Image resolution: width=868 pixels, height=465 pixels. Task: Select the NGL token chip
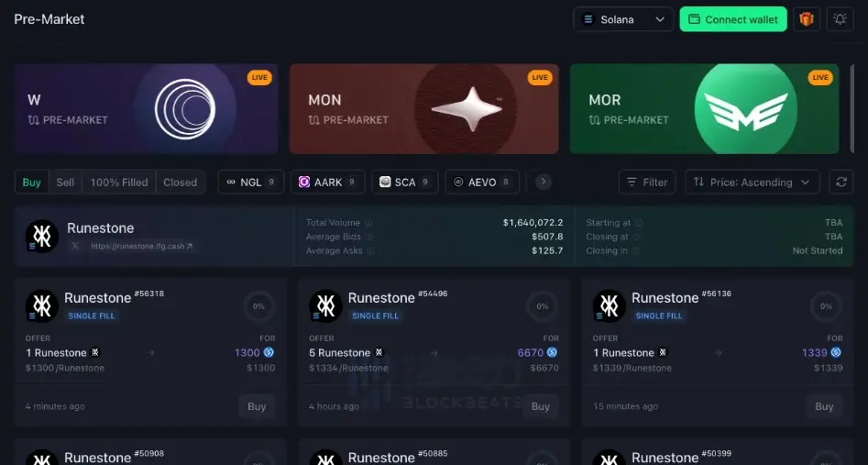click(x=250, y=183)
